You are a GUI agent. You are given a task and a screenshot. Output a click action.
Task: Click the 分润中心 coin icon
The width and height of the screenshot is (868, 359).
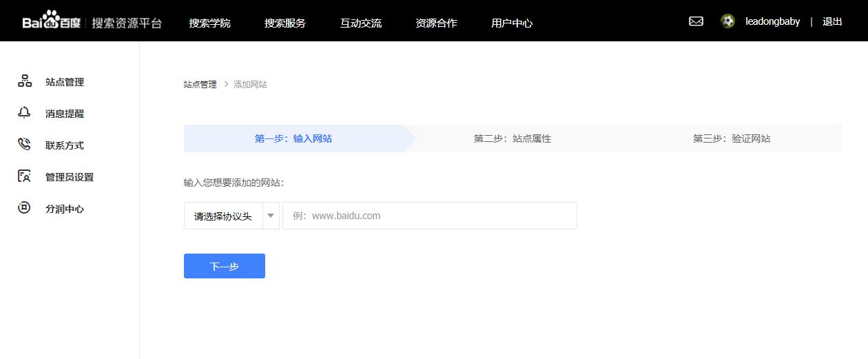coord(24,208)
